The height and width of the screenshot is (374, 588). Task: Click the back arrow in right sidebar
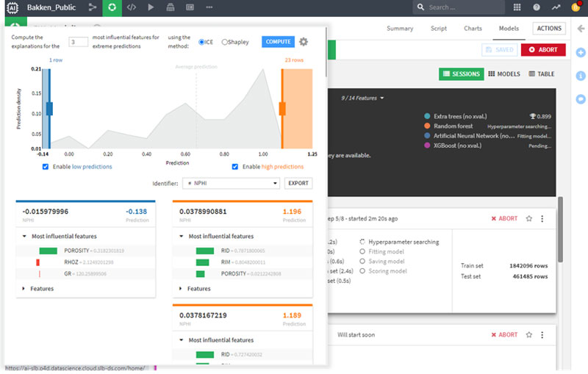pos(581,29)
